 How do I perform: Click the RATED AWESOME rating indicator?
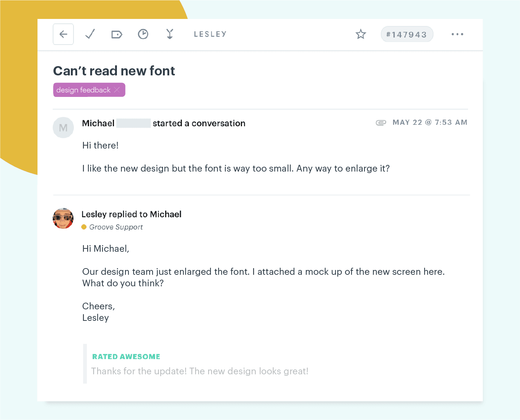(126, 356)
